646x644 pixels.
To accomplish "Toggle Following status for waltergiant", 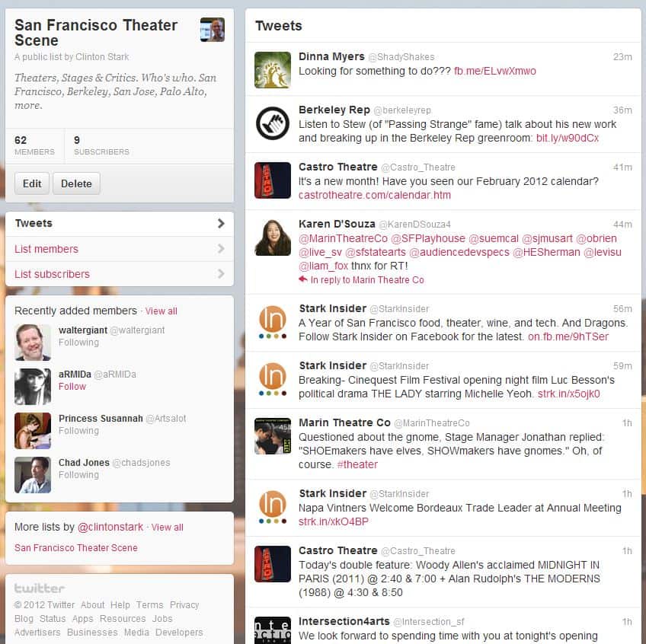I will pos(78,343).
